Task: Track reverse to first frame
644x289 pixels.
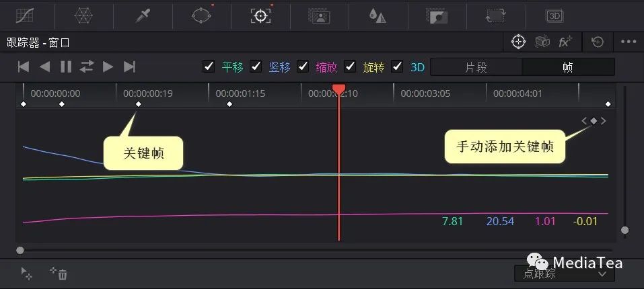Action: coord(24,67)
